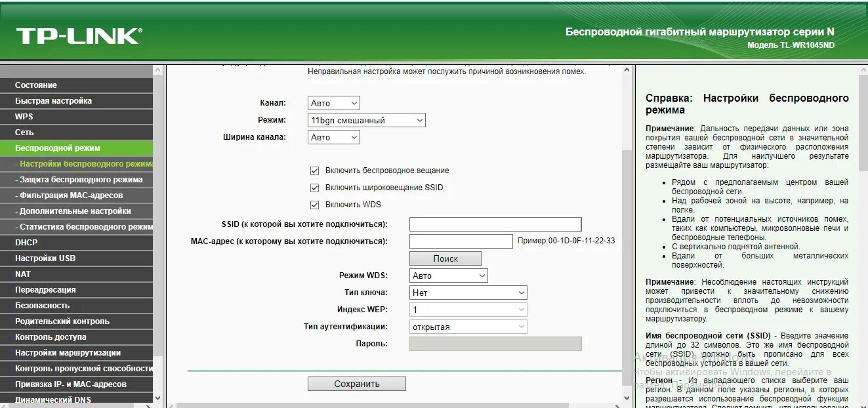This screenshot has height=408, width=868.
Task: Open Настройки маршрутизации menu item
Action: click(x=76, y=353)
